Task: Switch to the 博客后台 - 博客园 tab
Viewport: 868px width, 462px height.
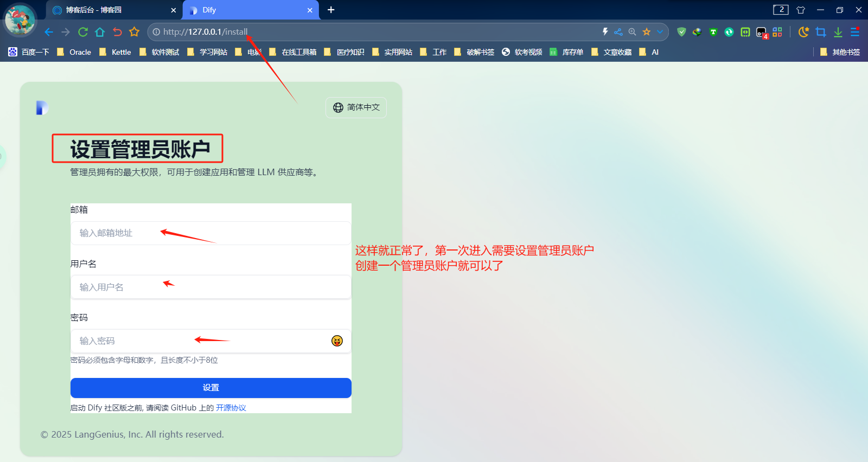Action: pos(108,10)
